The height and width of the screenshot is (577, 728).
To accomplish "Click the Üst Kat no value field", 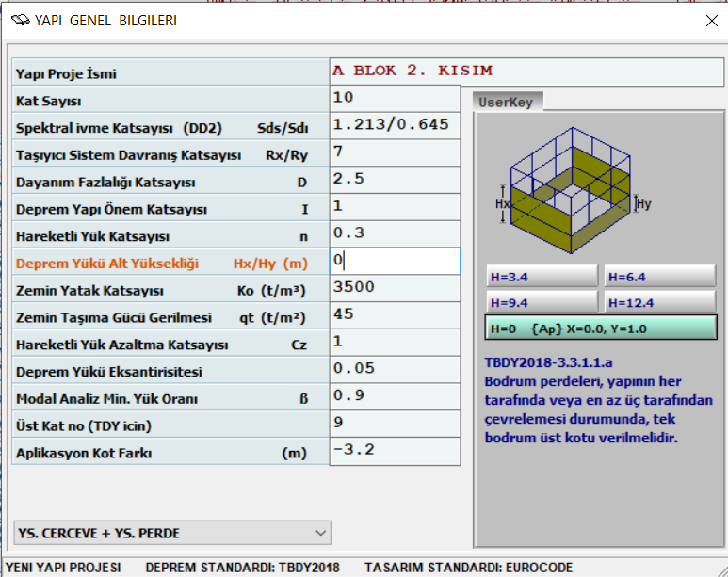I will point(395,424).
